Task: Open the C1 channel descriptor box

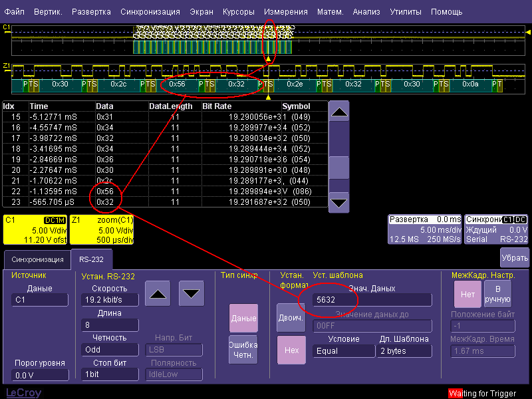Action: 34,230
